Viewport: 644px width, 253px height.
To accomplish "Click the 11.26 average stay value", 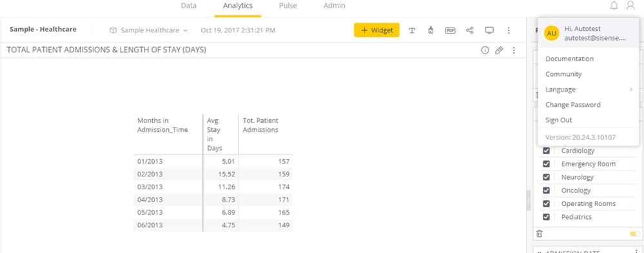I will [228, 187].
